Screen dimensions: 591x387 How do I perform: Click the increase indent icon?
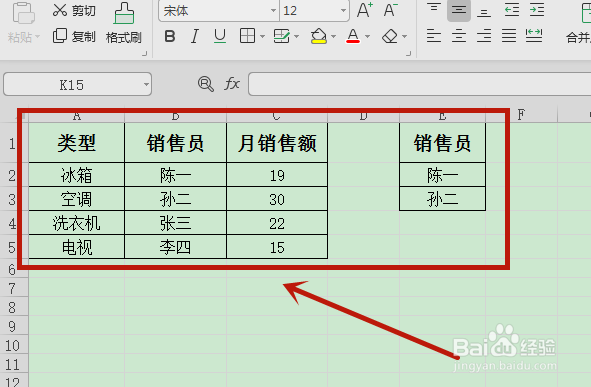tap(536, 10)
